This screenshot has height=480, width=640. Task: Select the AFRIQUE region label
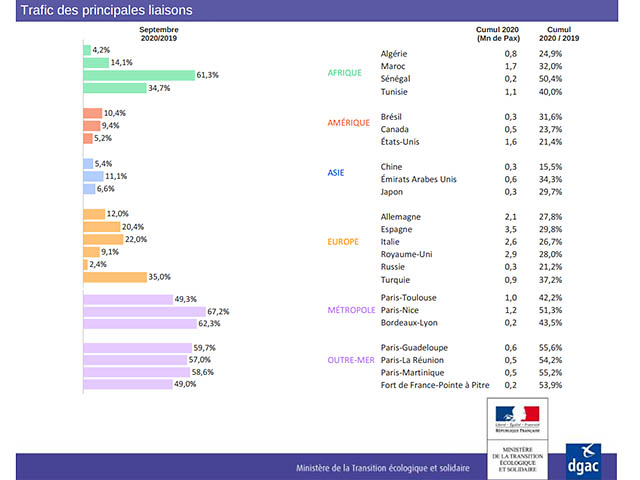click(345, 72)
